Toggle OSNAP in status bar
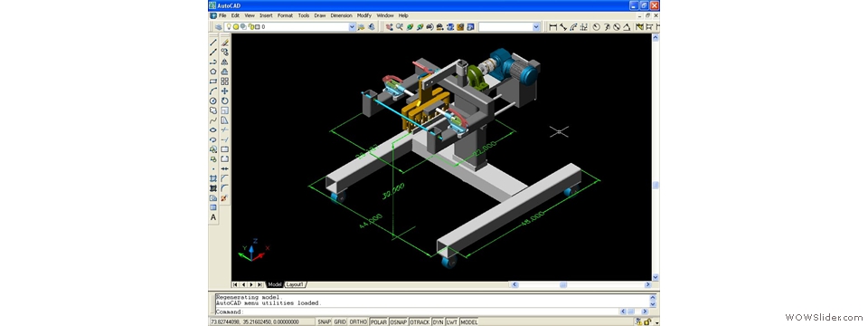Image resolution: width=868 pixels, height=326 pixels. [399, 321]
